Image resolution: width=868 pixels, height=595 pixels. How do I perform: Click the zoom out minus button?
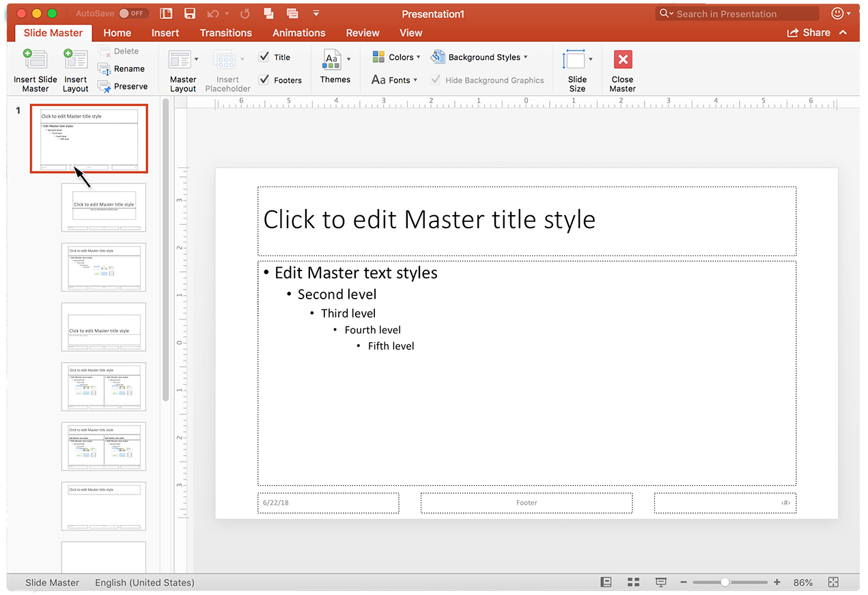[684, 583]
